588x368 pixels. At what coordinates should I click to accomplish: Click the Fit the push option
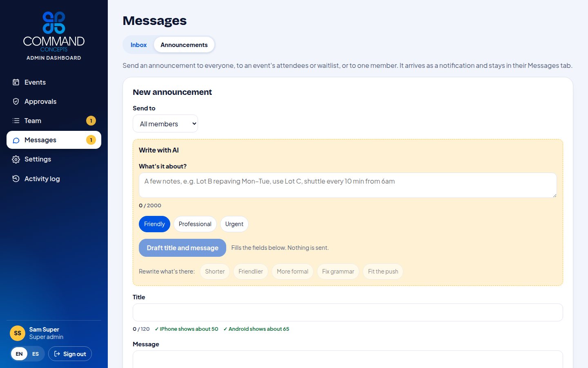pos(383,272)
